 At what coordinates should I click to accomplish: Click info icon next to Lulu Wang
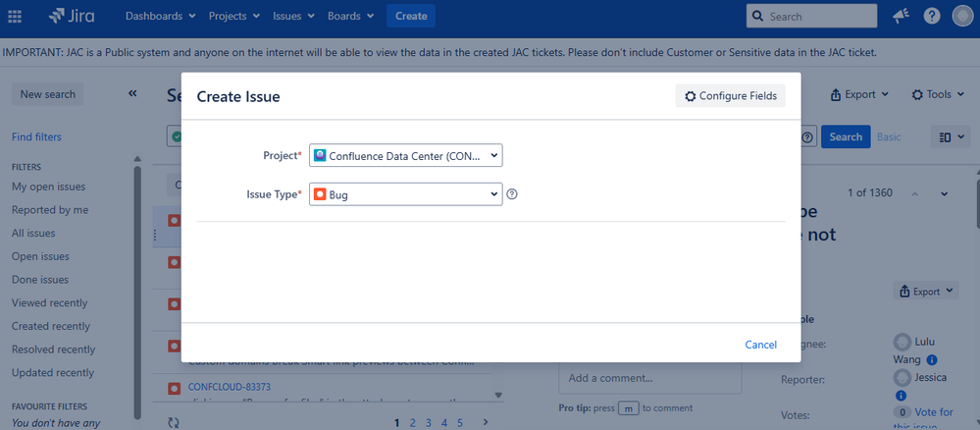931,360
